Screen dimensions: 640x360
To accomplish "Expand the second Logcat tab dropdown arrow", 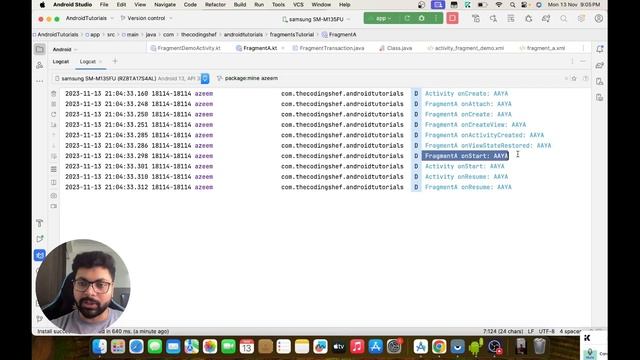I will point(100,62).
